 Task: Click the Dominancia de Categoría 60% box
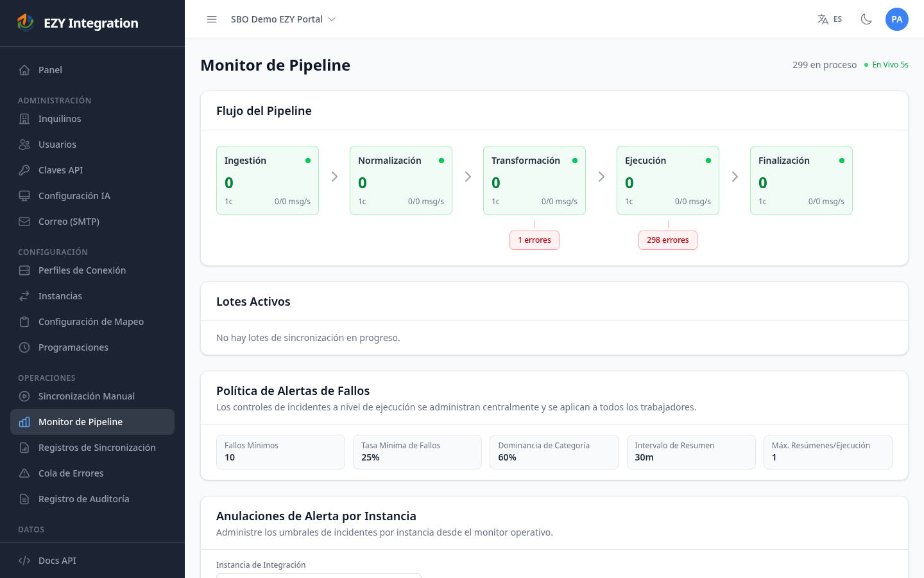[554, 452]
